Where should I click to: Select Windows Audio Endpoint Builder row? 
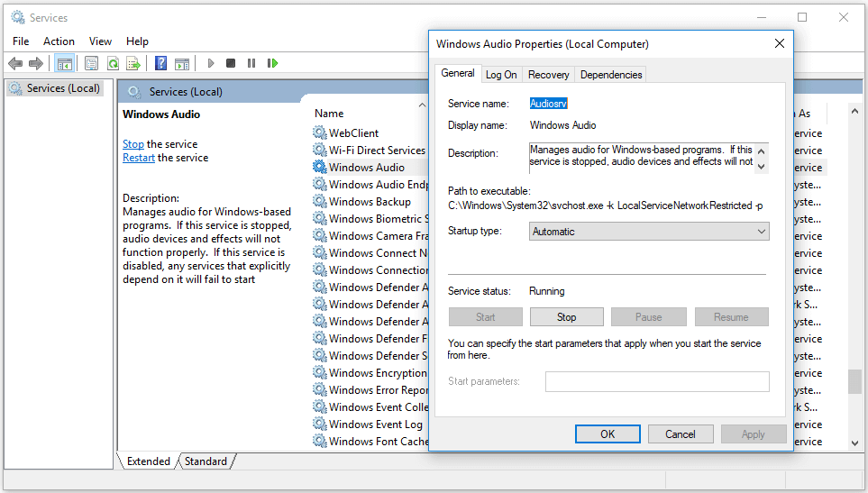[x=370, y=184]
